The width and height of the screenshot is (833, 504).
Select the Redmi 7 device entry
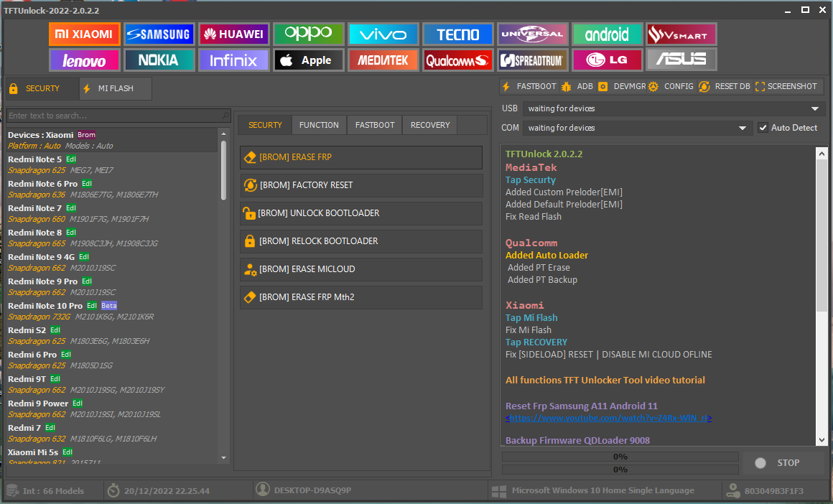tap(112, 434)
